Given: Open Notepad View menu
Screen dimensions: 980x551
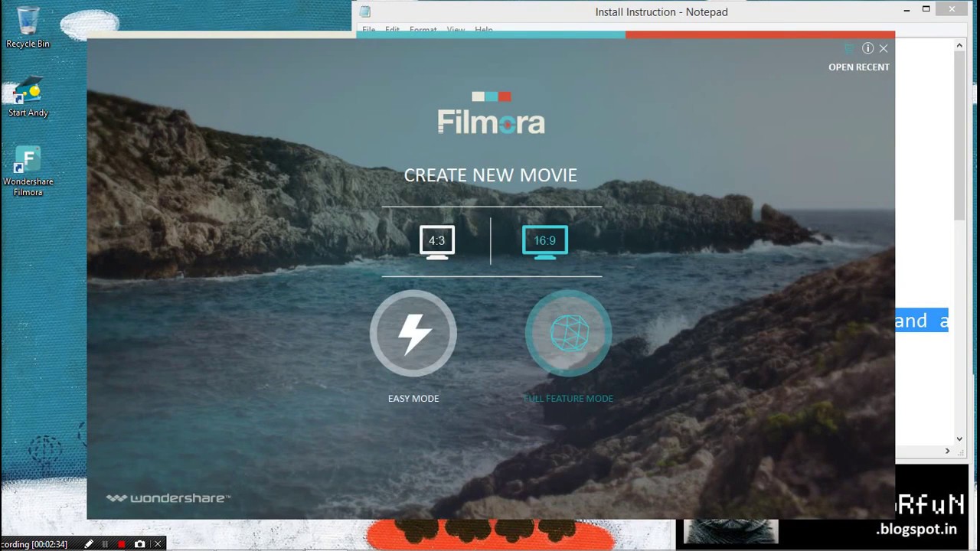Looking at the screenshot, I should pos(456,30).
